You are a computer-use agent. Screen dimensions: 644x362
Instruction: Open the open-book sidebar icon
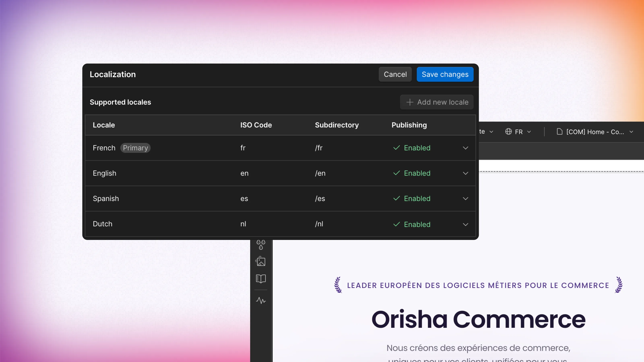coord(261,279)
